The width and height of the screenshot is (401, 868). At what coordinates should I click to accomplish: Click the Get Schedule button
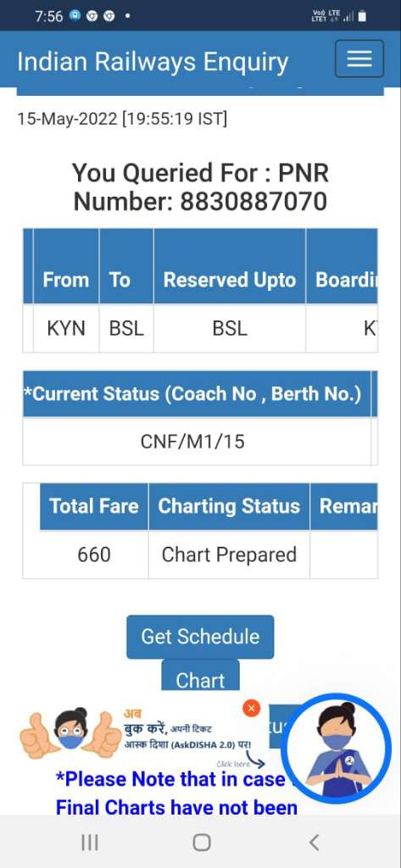click(x=200, y=637)
